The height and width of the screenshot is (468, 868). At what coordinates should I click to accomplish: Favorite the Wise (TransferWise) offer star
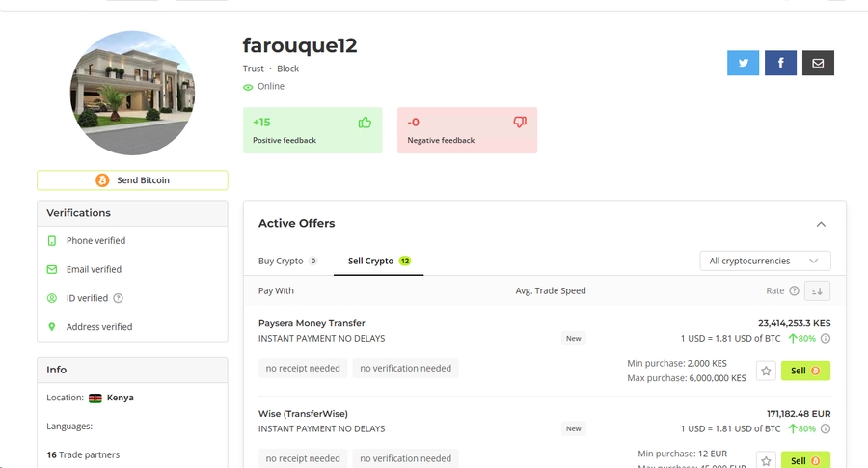click(766, 460)
